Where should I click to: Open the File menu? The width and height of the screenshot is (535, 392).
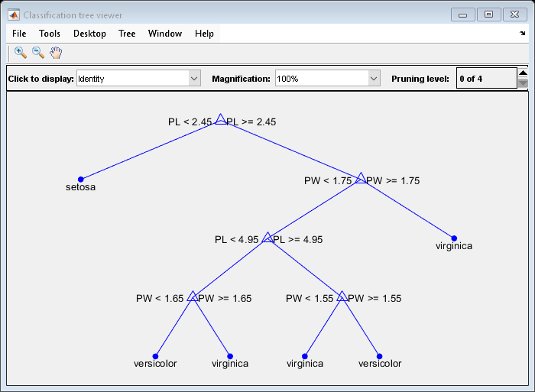(x=19, y=34)
